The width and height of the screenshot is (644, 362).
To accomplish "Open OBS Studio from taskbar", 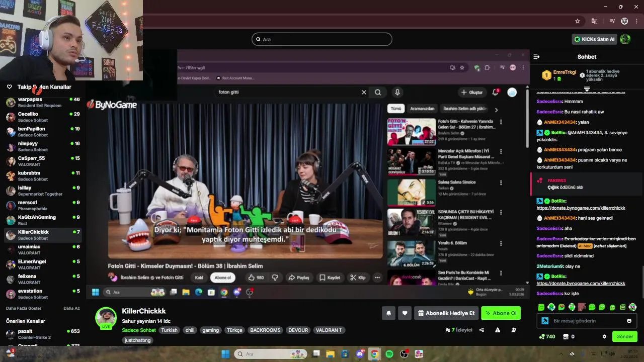I will tap(404, 354).
